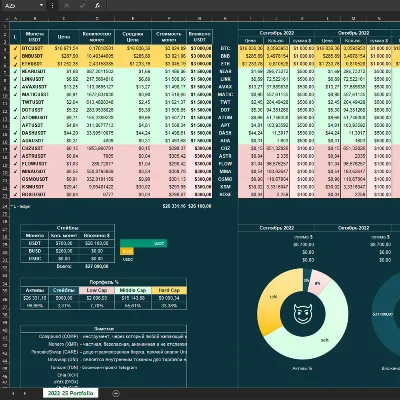Toggle the ledger checkmark for KSMUSDT row
Viewport: 400px width, 400px height.
pos(15,187)
